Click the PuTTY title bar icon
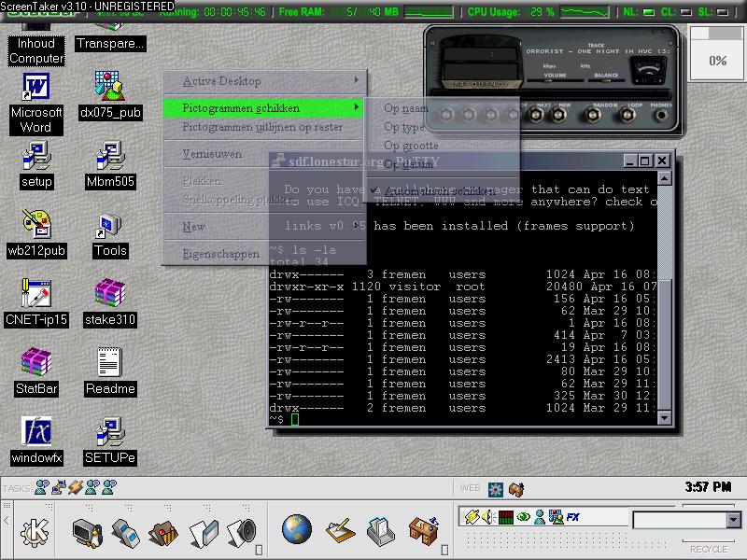This screenshot has height=560, width=747. coord(278,161)
